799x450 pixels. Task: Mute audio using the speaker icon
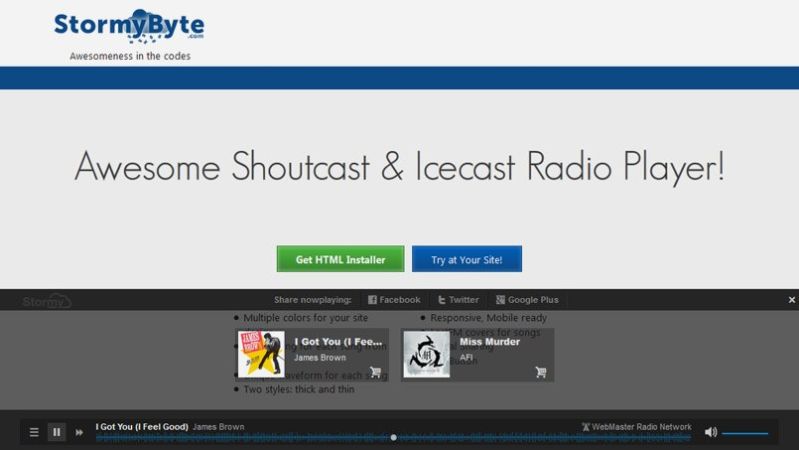[x=711, y=432]
